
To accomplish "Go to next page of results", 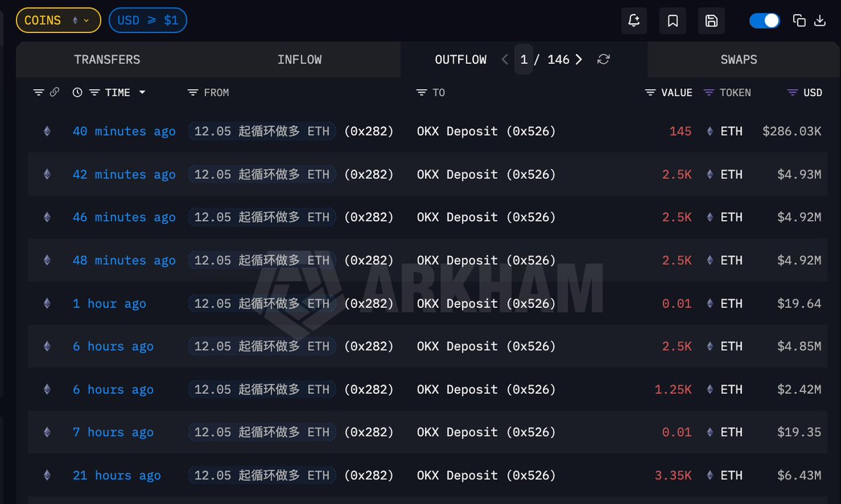I will point(579,60).
